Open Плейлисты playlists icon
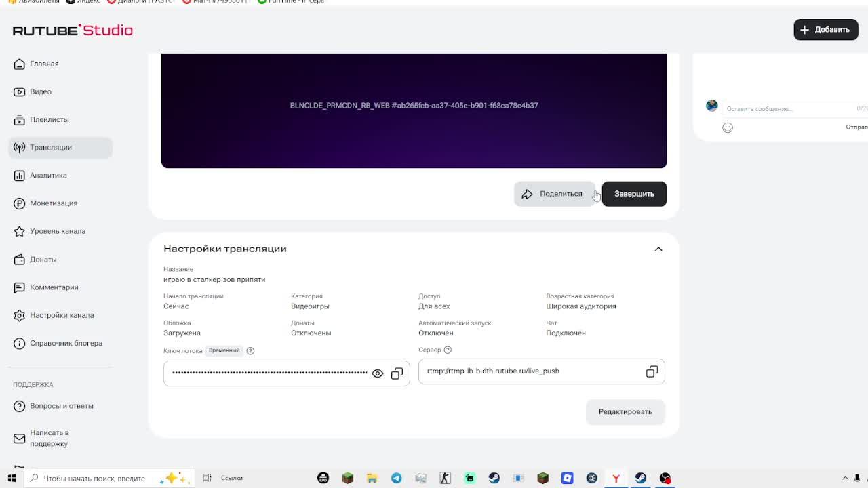The height and width of the screenshot is (488, 868). pyautogui.click(x=19, y=119)
